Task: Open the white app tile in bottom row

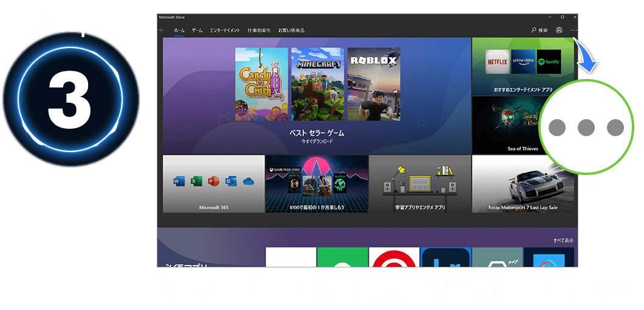Action: click(291, 257)
